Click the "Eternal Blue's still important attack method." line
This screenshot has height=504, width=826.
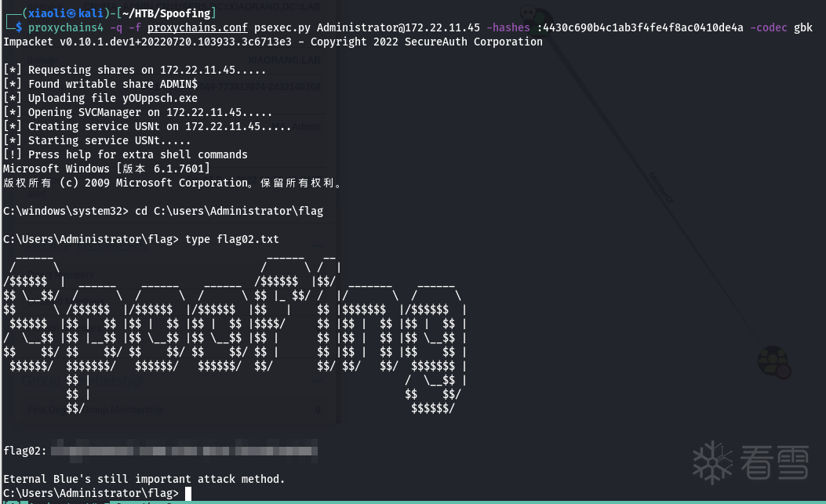point(144,479)
